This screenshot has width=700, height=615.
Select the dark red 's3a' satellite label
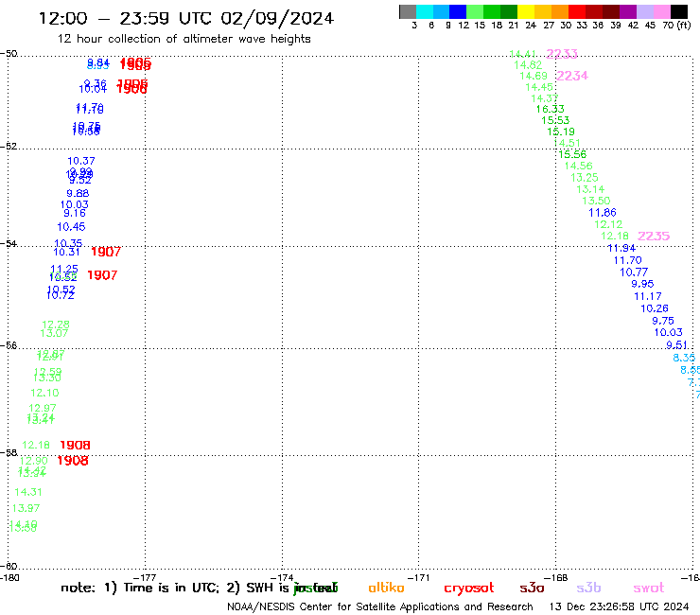(532, 588)
